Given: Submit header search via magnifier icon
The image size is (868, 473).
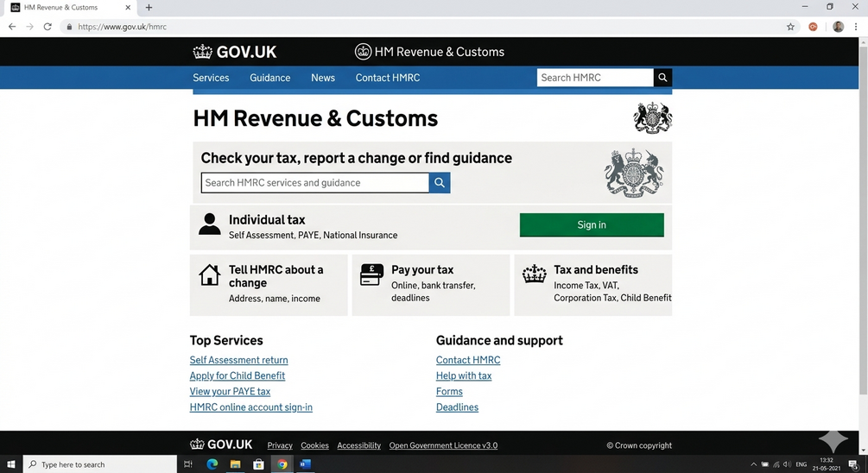Looking at the screenshot, I should pos(662,78).
